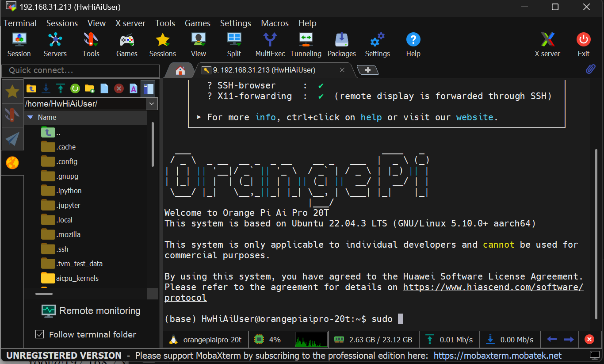Sort files using Name column header arrow
Screen dimensions: 604x364
pyautogui.click(x=31, y=118)
